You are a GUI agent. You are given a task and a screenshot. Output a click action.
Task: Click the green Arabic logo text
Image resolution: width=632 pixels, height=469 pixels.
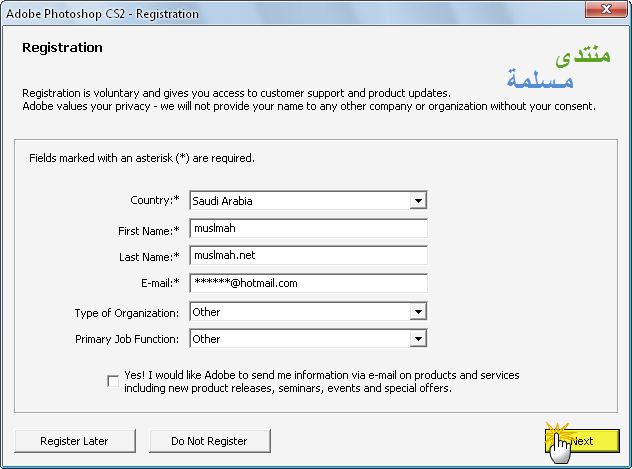[x=583, y=55]
